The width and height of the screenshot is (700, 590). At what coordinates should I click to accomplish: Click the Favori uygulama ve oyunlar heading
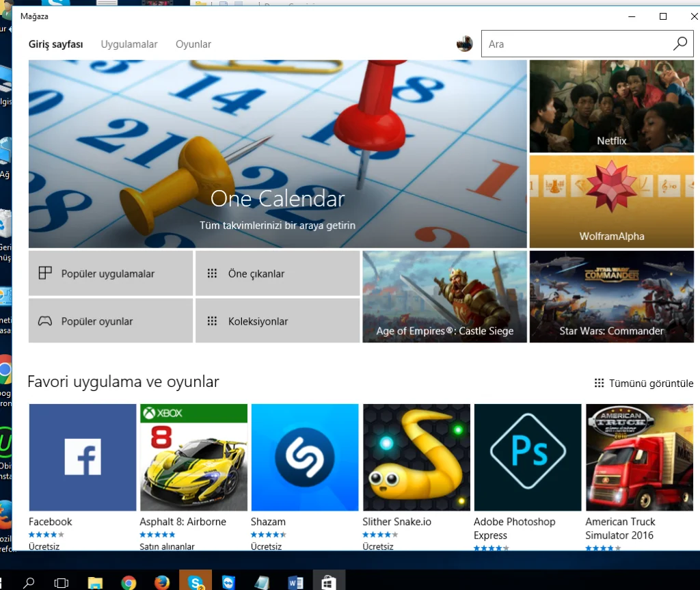123,382
